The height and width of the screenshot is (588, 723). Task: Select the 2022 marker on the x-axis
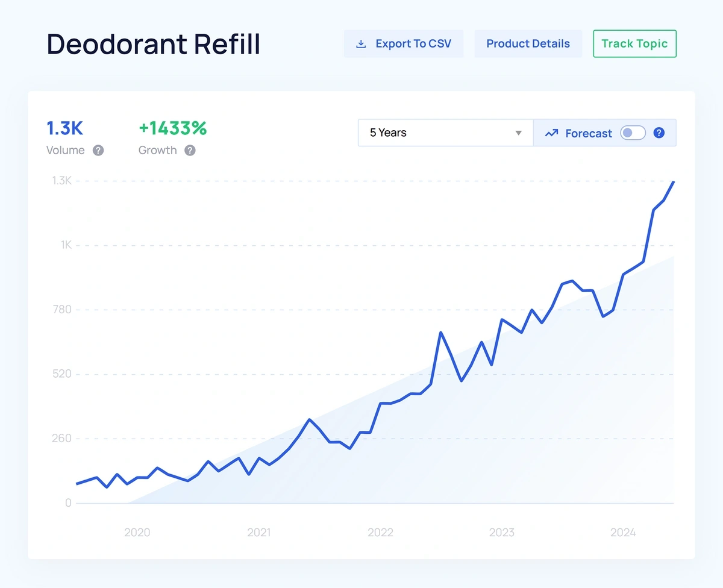380,533
